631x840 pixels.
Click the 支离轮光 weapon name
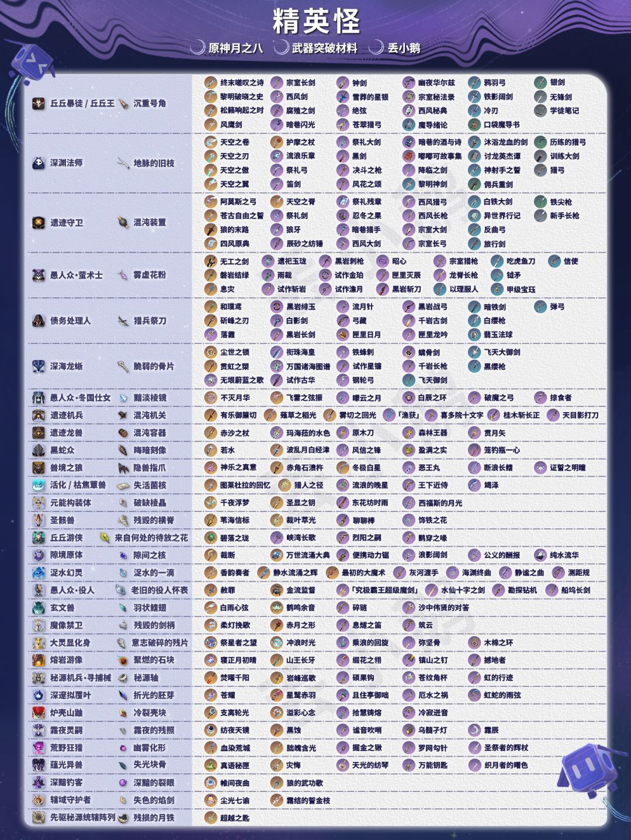235,713
